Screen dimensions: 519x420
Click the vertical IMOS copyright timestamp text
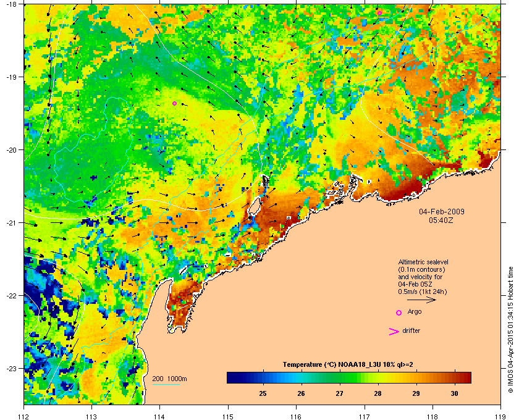(510, 330)
